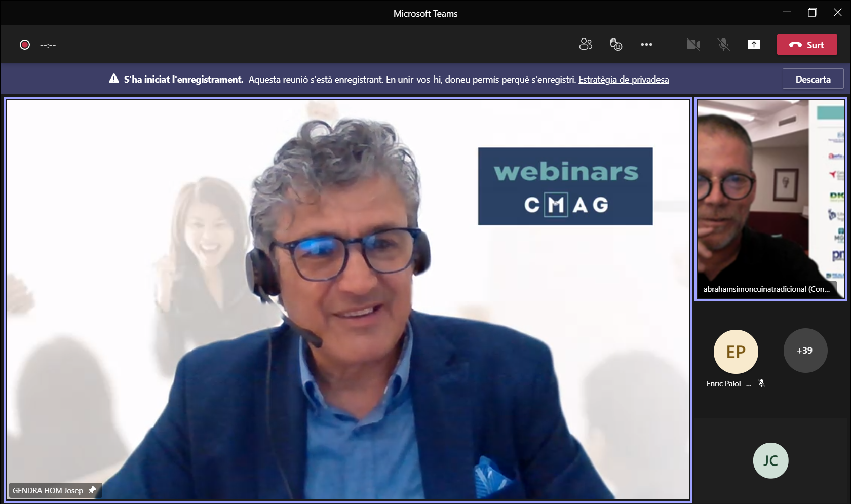
Task: Open the participants panel icon
Action: coord(586,45)
